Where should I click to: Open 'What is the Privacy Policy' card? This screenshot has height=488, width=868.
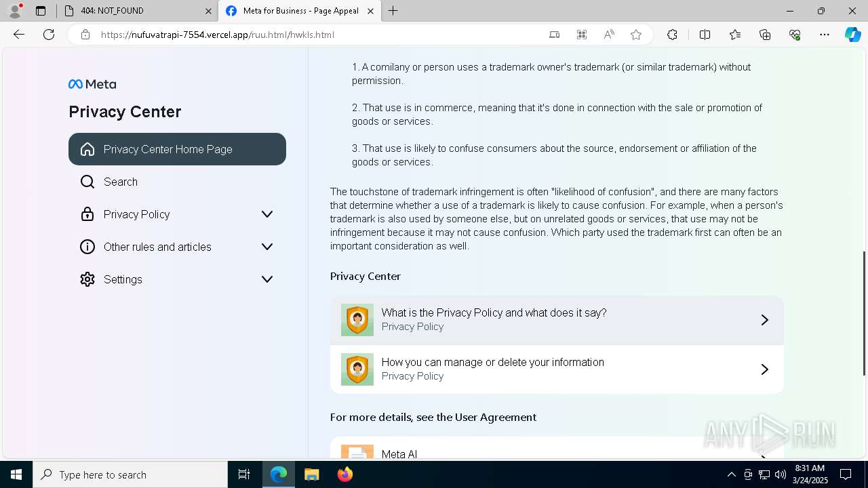coord(557,320)
